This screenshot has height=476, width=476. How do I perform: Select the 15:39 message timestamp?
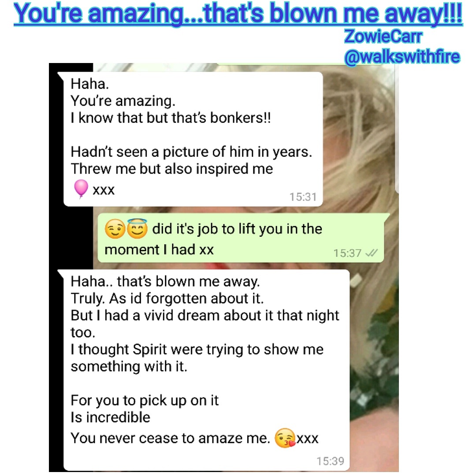330,461
